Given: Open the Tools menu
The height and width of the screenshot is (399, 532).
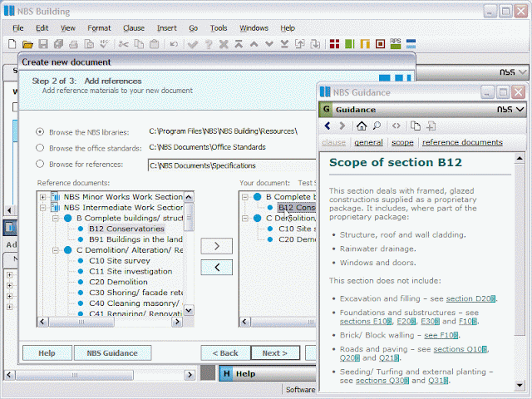Looking at the screenshot, I should tap(219, 28).
